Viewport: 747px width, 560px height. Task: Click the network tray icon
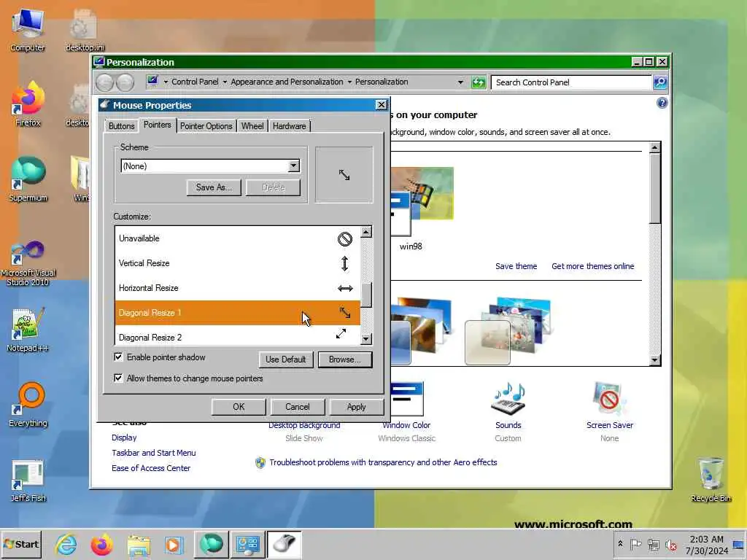point(653,544)
